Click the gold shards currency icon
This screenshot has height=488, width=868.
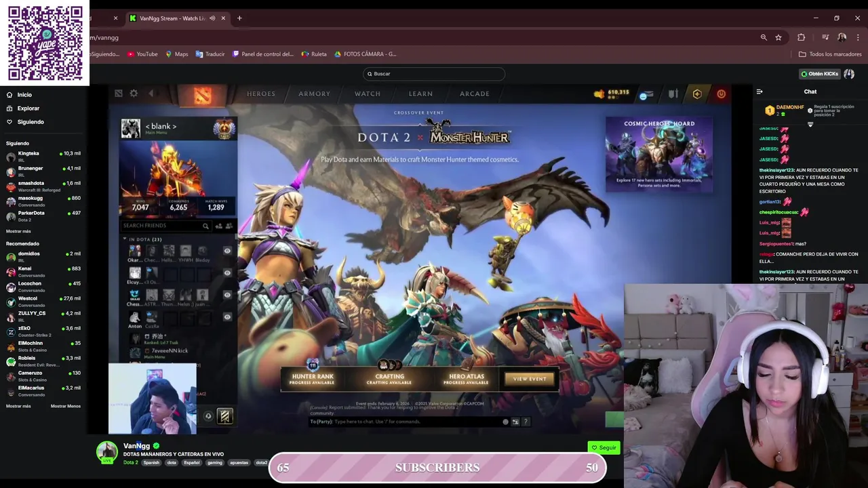pos(599,94)
